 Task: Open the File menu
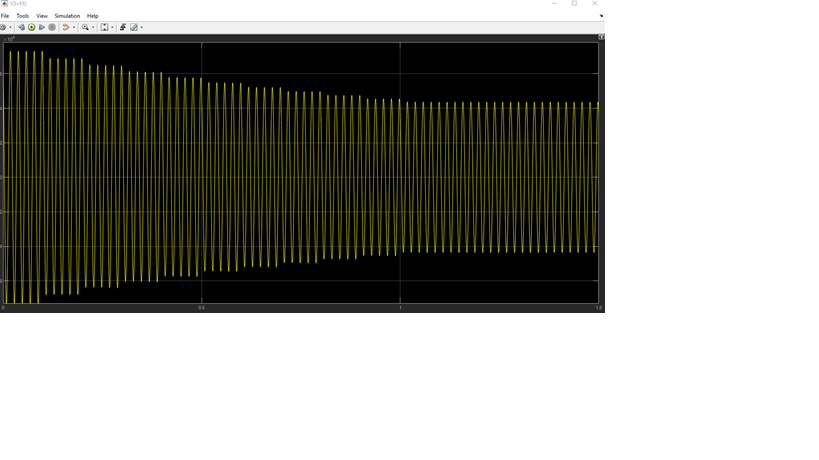5,16
